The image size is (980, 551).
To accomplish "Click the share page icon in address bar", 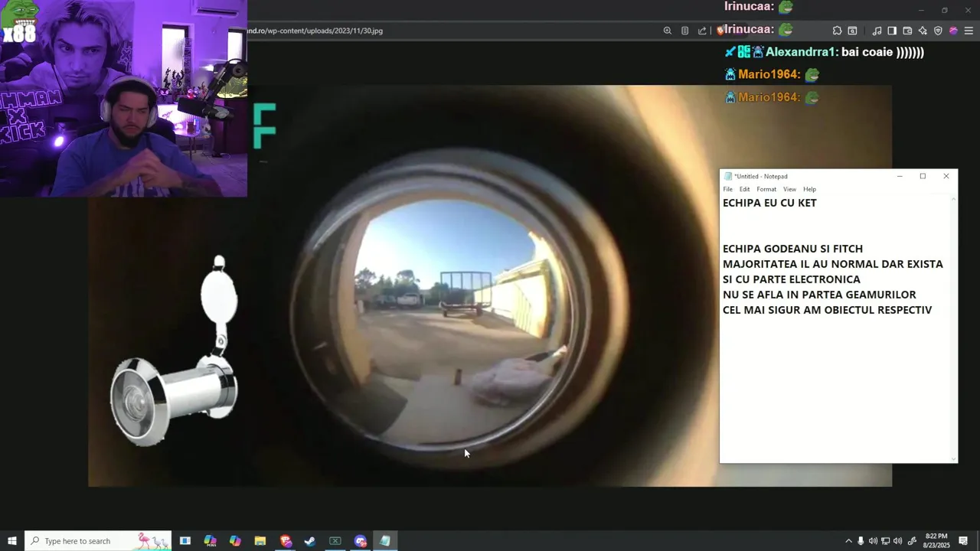I will [702, 31].
